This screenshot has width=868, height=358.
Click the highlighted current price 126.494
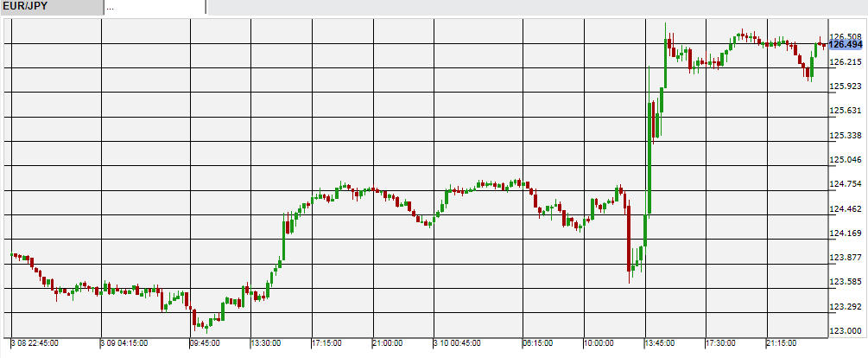coord(846,44)
